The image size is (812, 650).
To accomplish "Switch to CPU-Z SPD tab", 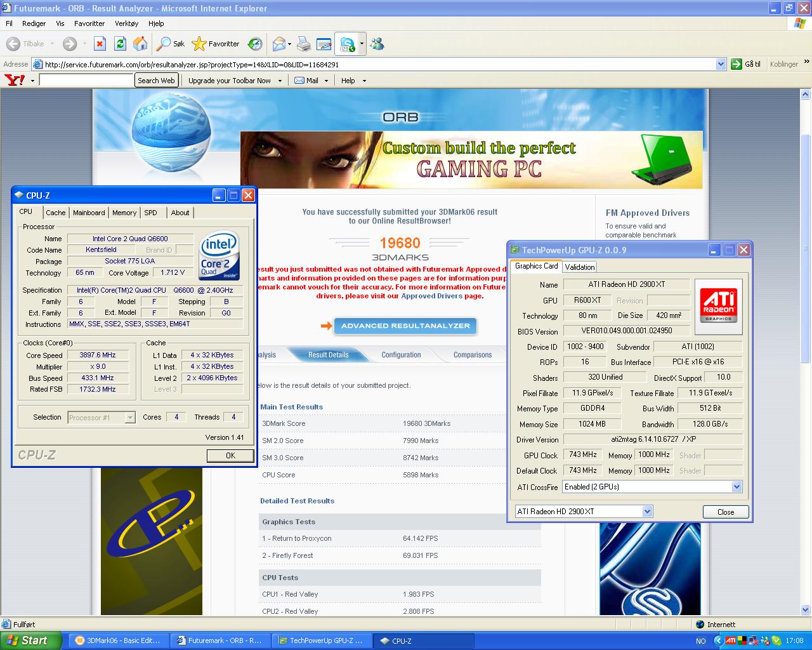I will (151, 213).
